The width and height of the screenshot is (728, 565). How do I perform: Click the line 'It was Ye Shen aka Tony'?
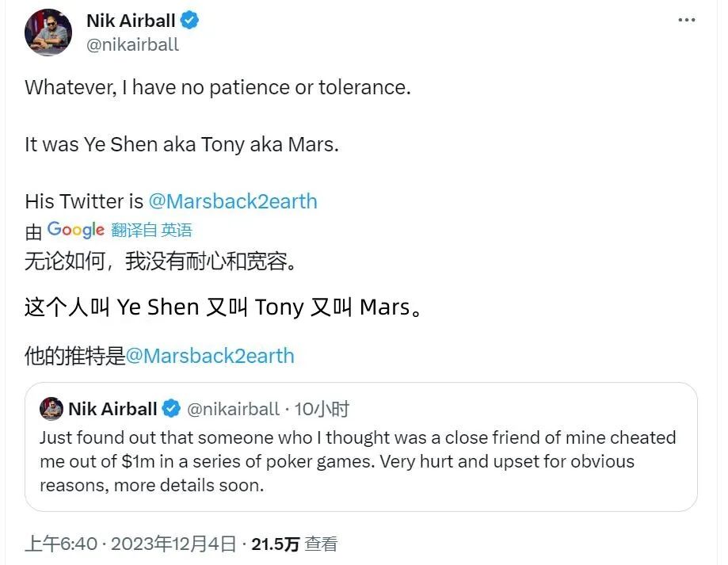pyautogui.click(x=181, y=145)
